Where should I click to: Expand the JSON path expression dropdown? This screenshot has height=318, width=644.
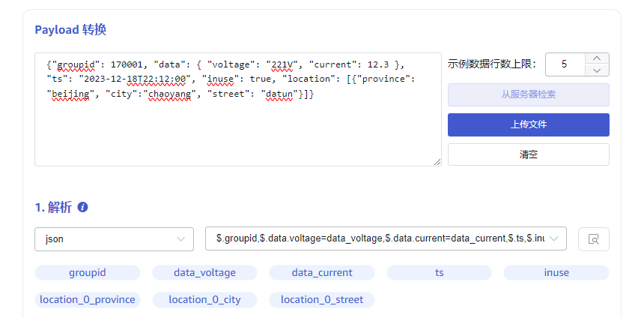coord(386,238)
